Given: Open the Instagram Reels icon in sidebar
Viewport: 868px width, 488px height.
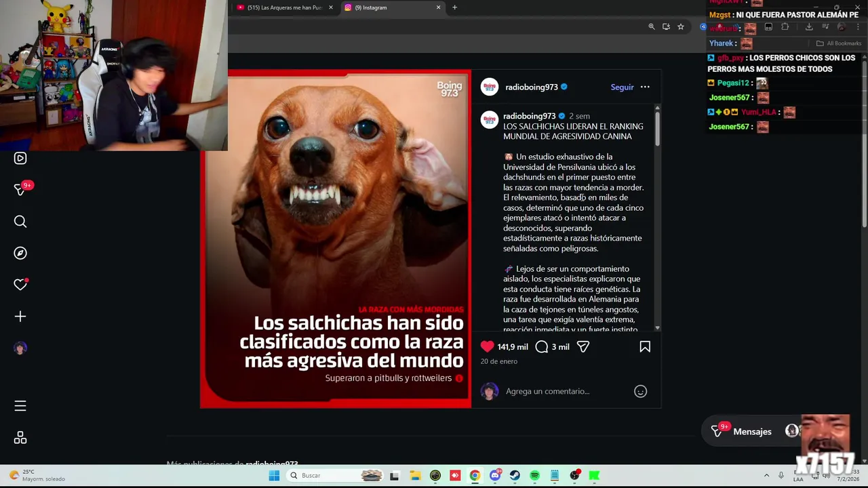Looking at the screenshot, I should pyautogui.click(x=20, y=158).
